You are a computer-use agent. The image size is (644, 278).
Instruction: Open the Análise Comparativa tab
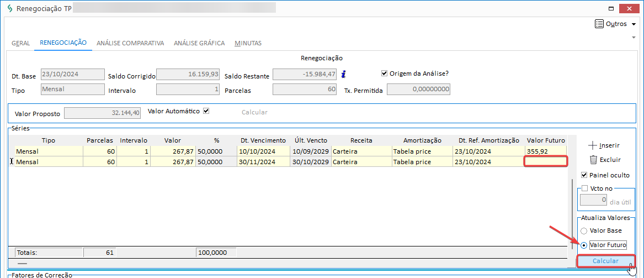tap(130, 43)
